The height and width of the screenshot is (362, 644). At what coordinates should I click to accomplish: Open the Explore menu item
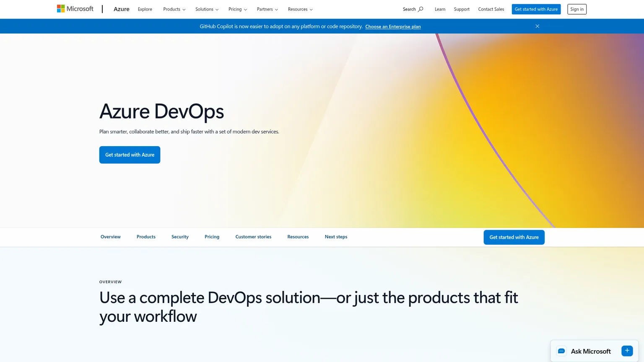[x=145, y=9]
